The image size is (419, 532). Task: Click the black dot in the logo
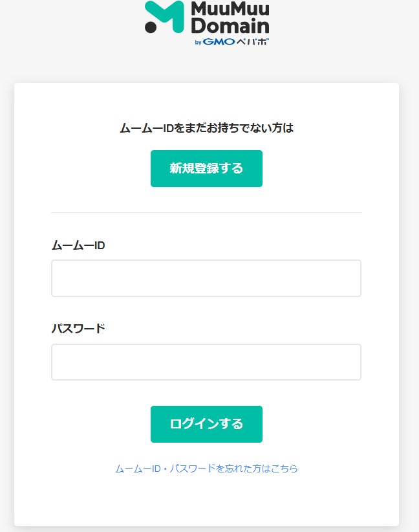click(151, 27)
